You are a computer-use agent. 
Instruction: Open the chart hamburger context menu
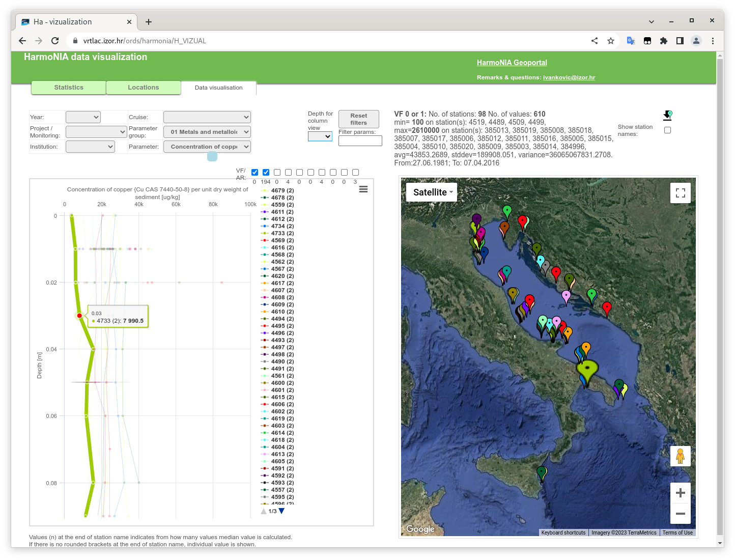pos(363,189)
